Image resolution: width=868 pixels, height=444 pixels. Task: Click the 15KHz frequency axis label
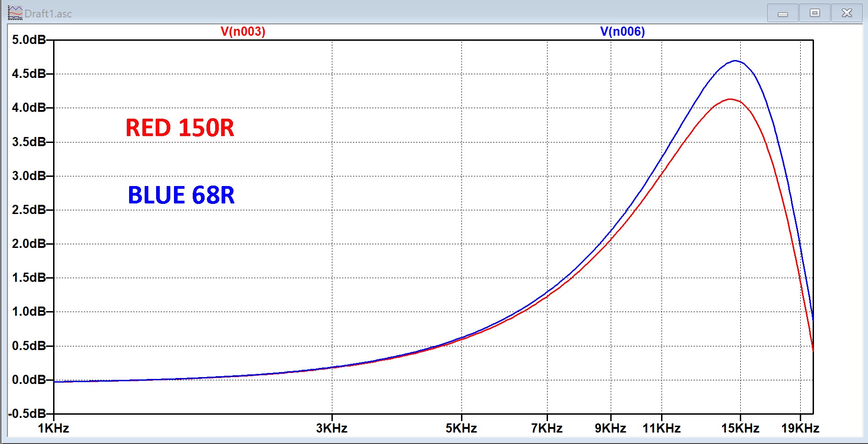pos(741,428)
